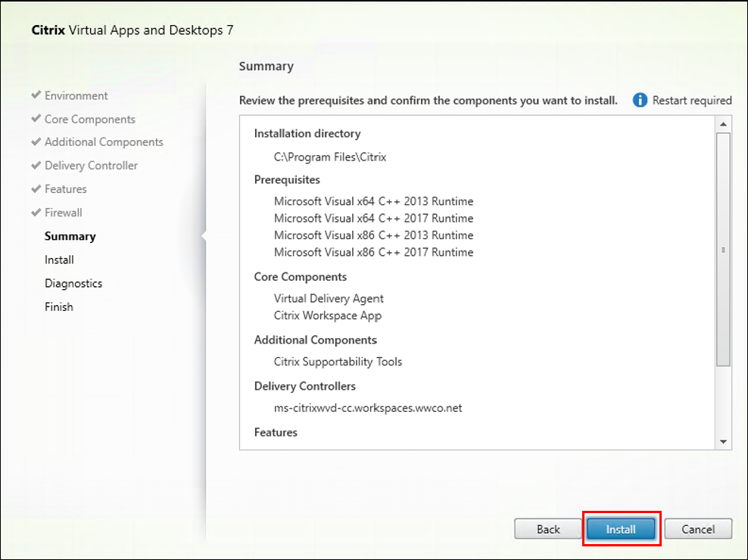
Task: Click the checkmark beside Features step
Action: [36, 188]
